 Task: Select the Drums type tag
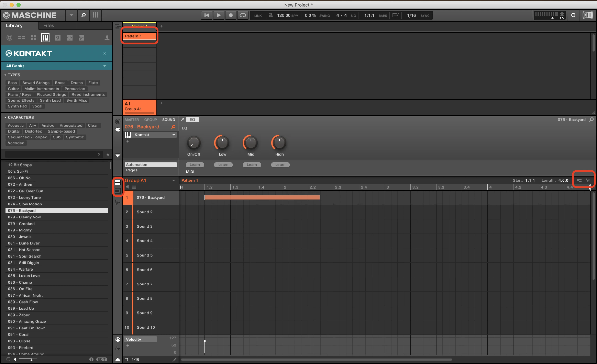77,83
